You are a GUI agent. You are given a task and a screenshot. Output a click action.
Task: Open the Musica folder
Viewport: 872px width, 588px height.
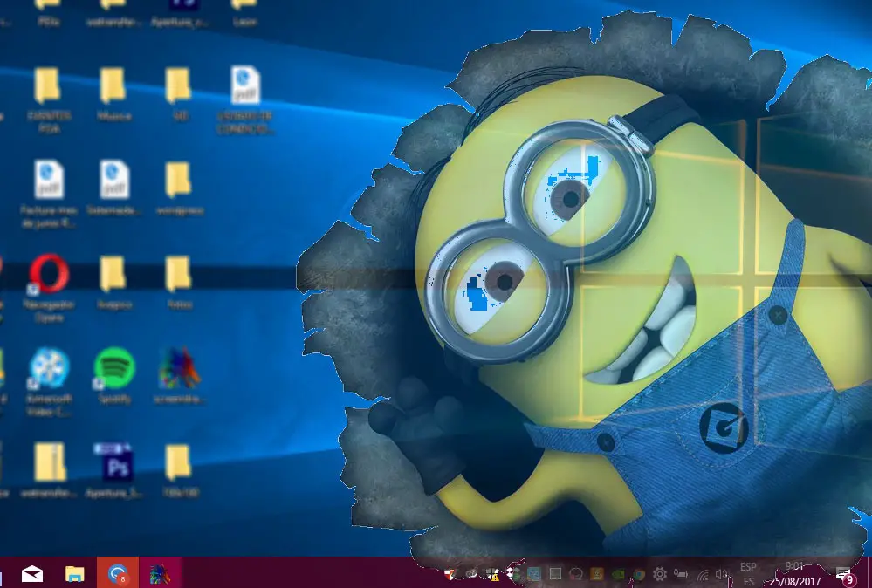[x=113, y=85]
